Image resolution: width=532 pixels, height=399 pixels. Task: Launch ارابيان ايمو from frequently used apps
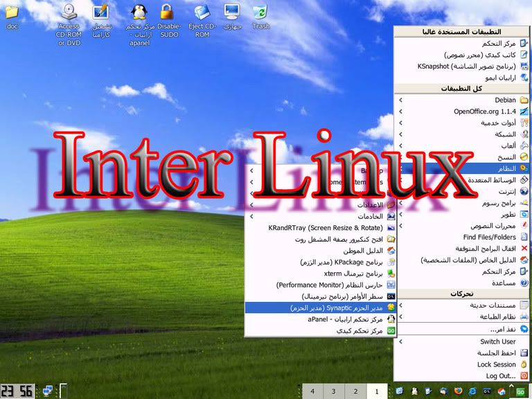(x=462, y=78)
